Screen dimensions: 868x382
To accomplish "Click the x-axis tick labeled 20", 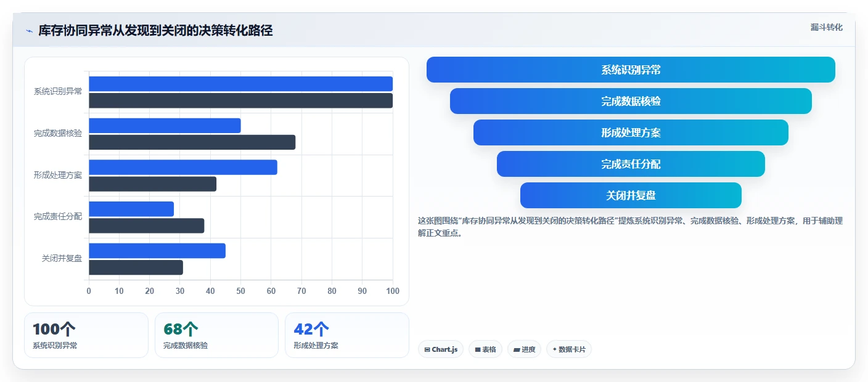I will (150, 291).
